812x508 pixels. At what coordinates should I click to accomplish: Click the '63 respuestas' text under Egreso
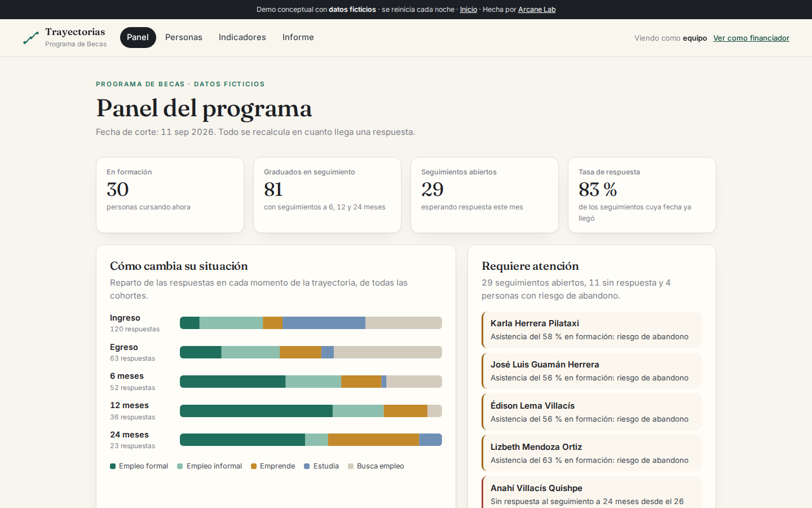133,358
